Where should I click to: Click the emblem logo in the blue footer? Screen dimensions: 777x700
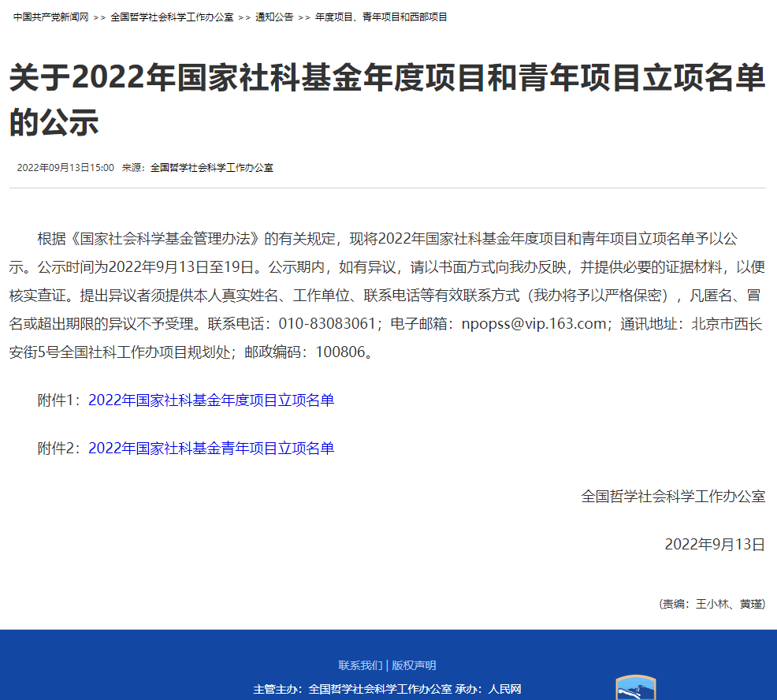[635, 687]
